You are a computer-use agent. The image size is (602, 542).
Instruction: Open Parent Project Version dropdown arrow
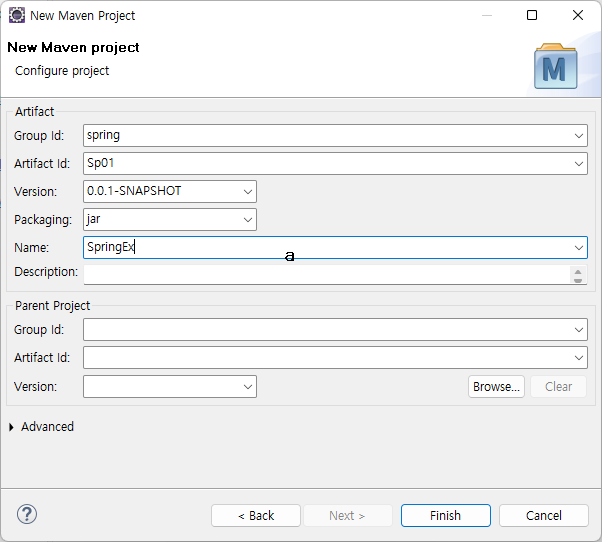tap(248, 387)
